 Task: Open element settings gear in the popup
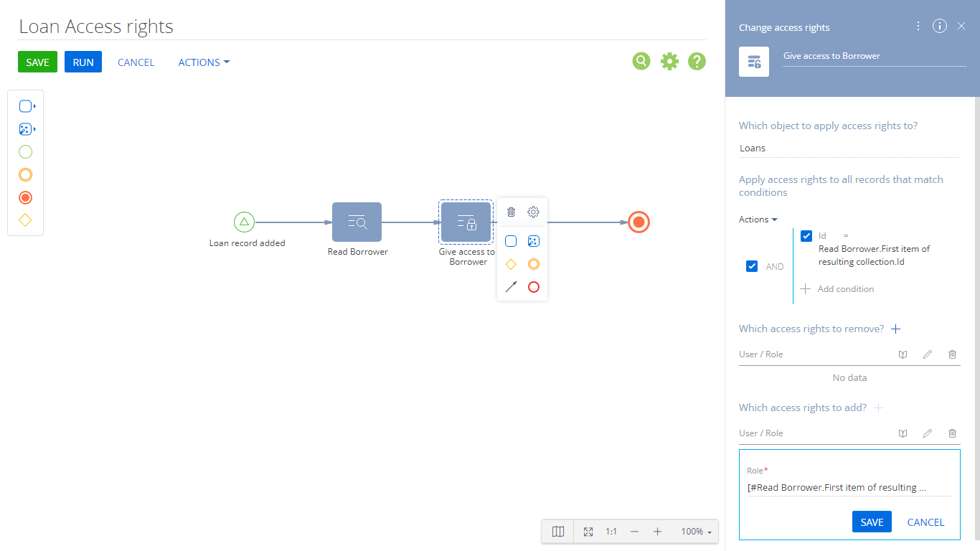(x=533, y=212)
